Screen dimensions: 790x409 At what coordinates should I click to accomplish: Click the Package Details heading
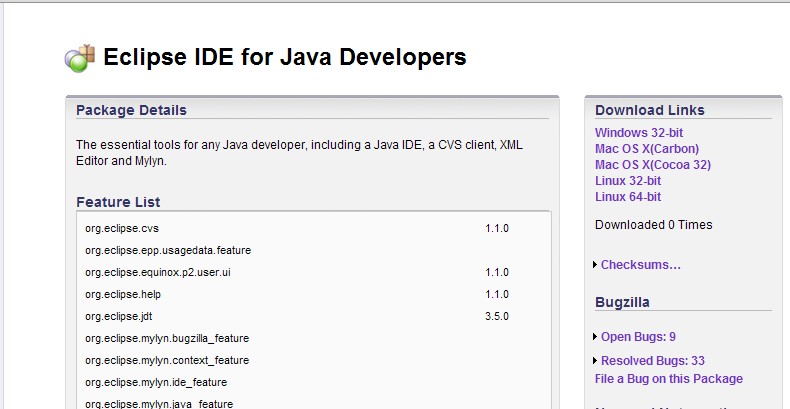coord(131,110)
